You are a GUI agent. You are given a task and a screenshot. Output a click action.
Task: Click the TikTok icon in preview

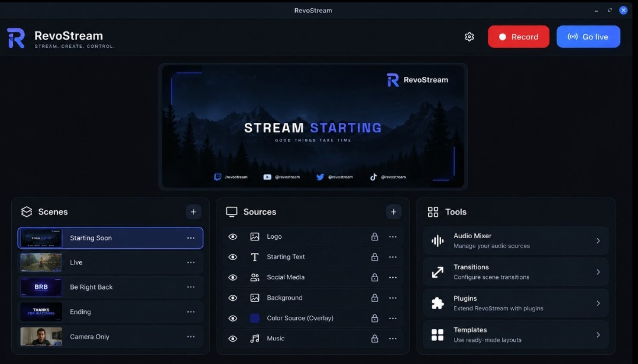click(373, 177)
